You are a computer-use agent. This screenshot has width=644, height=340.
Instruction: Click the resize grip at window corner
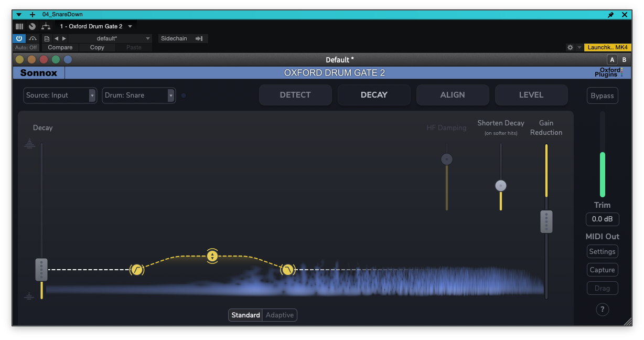pos(627,321)
